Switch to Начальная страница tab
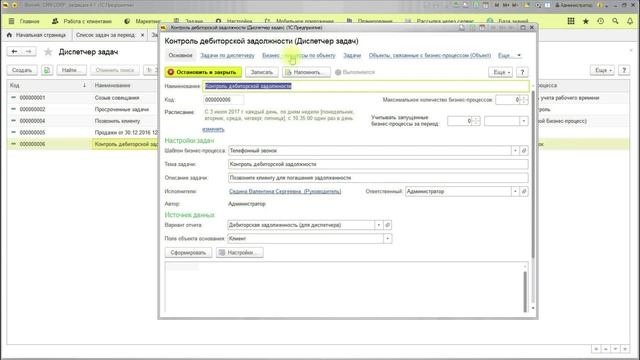The image size is (640, 360). tap(37, 35)
